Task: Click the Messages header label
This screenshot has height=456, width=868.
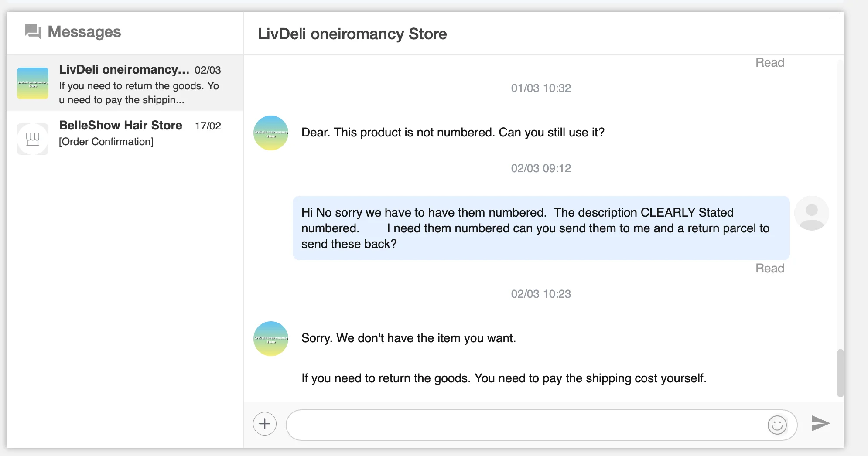Action: (84, 32)
